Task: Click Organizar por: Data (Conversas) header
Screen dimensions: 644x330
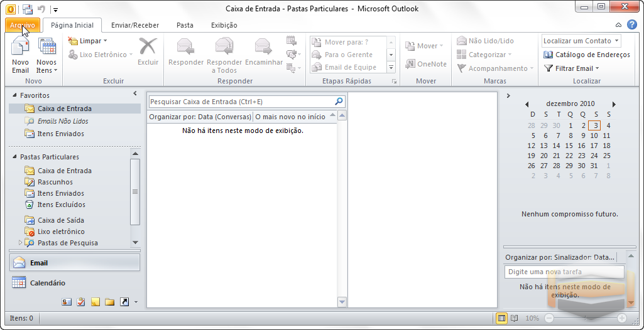Action: pos(200,117)
